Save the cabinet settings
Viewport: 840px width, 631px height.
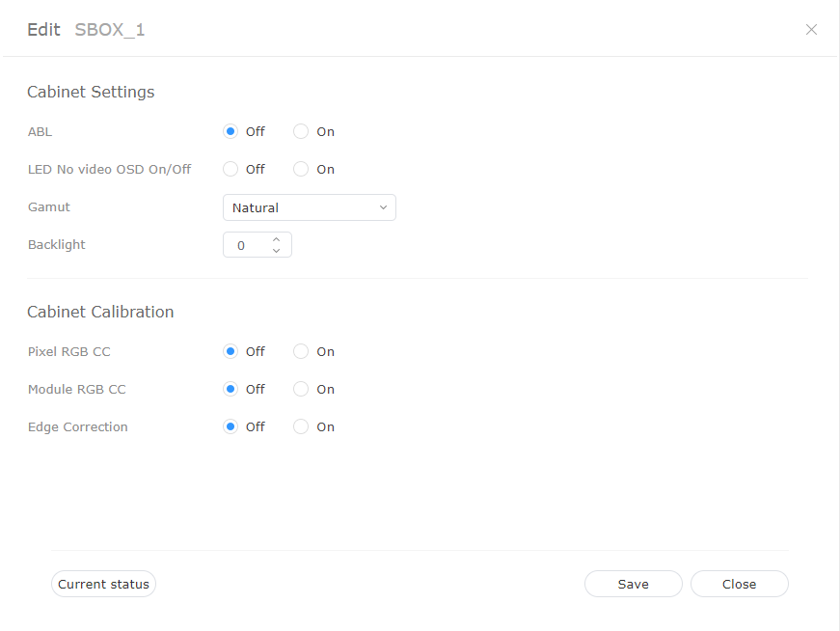pos(633,584)
